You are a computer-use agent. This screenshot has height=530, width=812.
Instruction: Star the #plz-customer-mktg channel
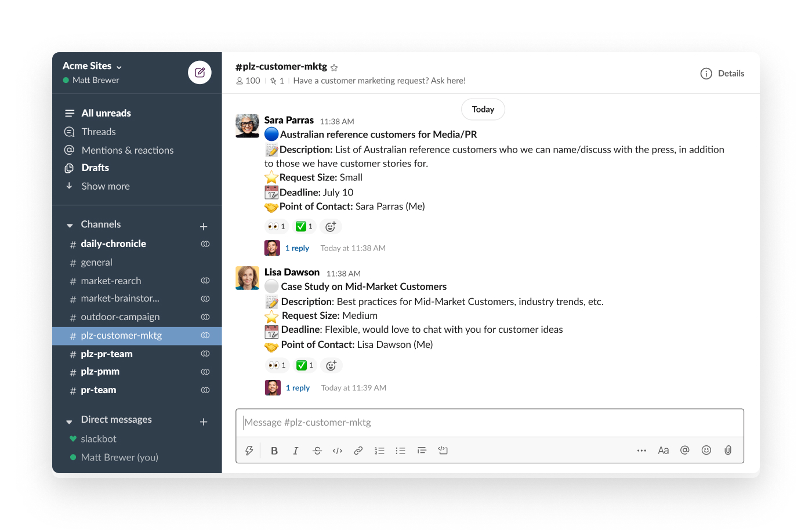[334, 68]
